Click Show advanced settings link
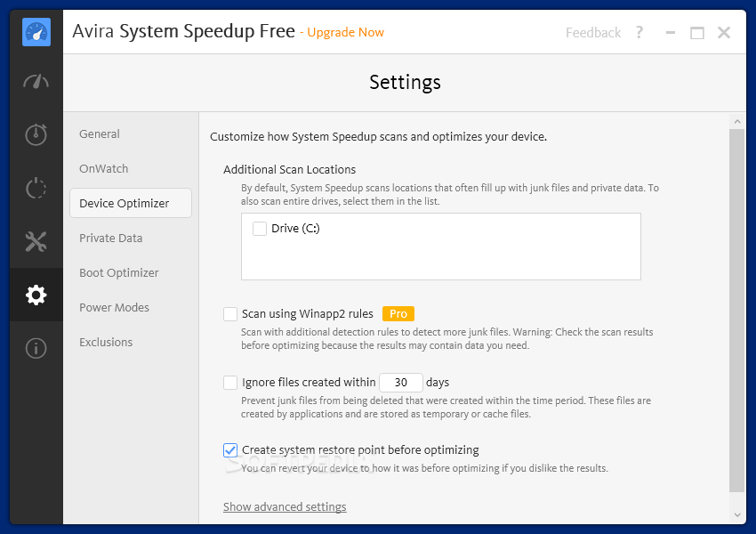Image resolution: width=756 pixels, height=534 pixels. pos(285,507)
